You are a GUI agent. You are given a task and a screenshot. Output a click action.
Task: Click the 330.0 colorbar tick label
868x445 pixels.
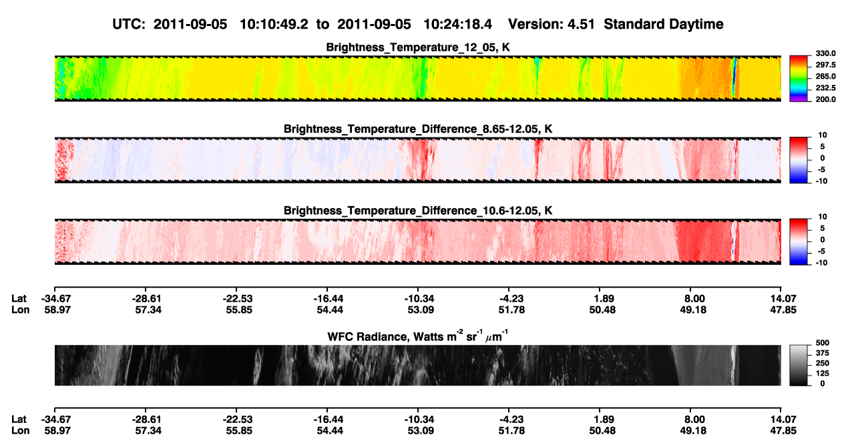pos(825,53)
